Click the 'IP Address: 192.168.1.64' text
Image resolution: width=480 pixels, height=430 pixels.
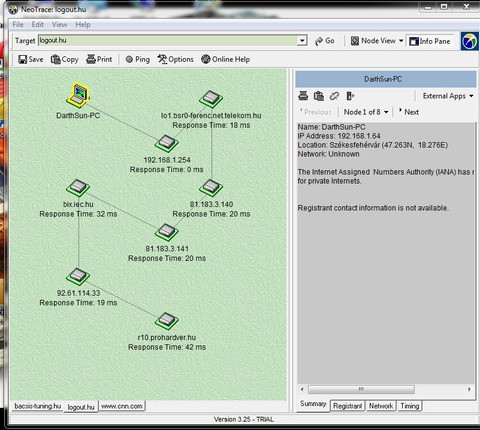(339, 136)
